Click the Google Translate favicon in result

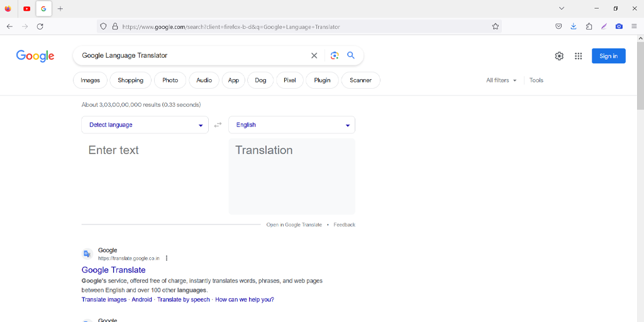point(87,254)
